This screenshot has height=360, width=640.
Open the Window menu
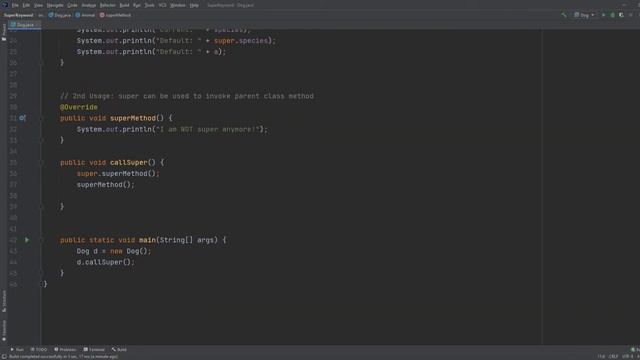pos(178,5)
